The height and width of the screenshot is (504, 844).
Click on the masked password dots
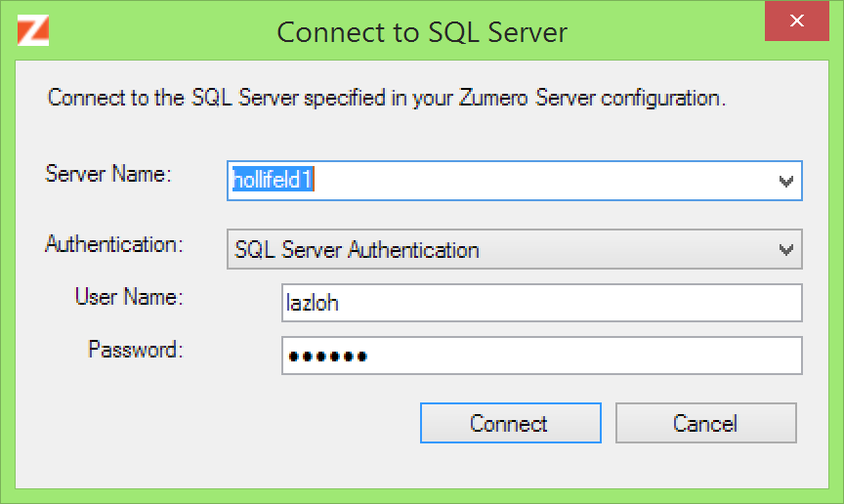click(x=326, y=357)
